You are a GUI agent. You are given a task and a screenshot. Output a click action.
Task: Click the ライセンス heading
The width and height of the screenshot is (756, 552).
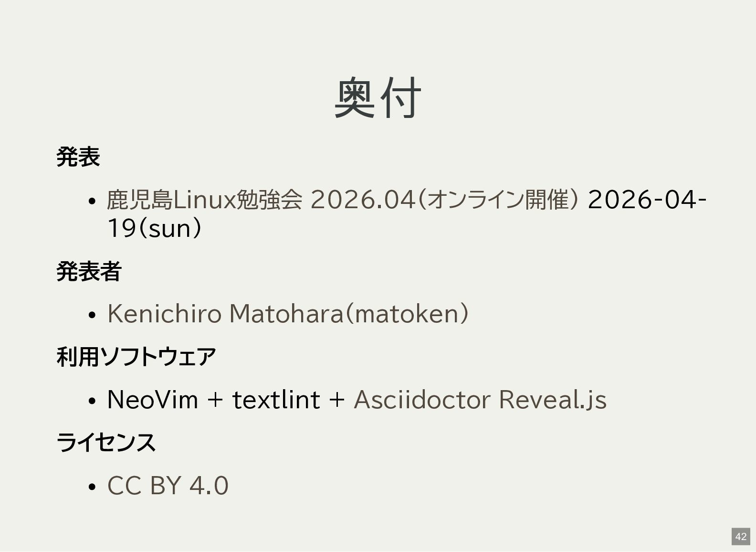(x=106, y=442)
